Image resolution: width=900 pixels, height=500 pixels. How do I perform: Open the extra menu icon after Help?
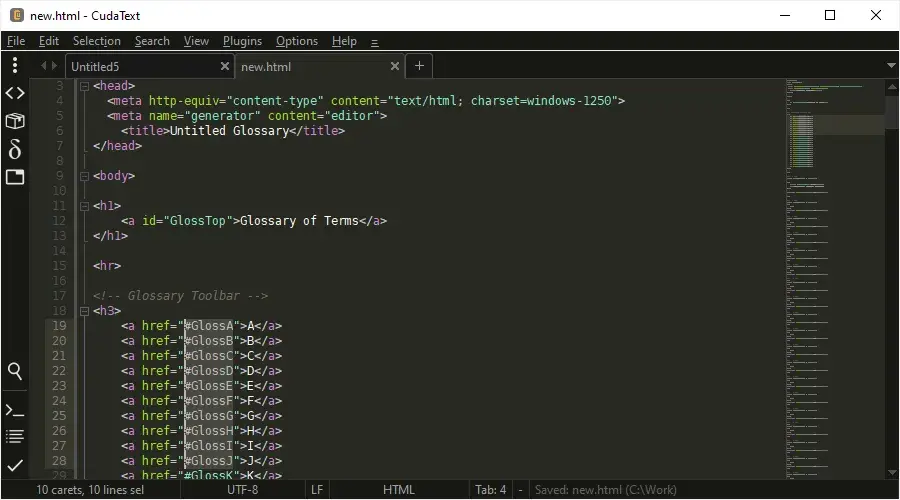pos(375,42)
